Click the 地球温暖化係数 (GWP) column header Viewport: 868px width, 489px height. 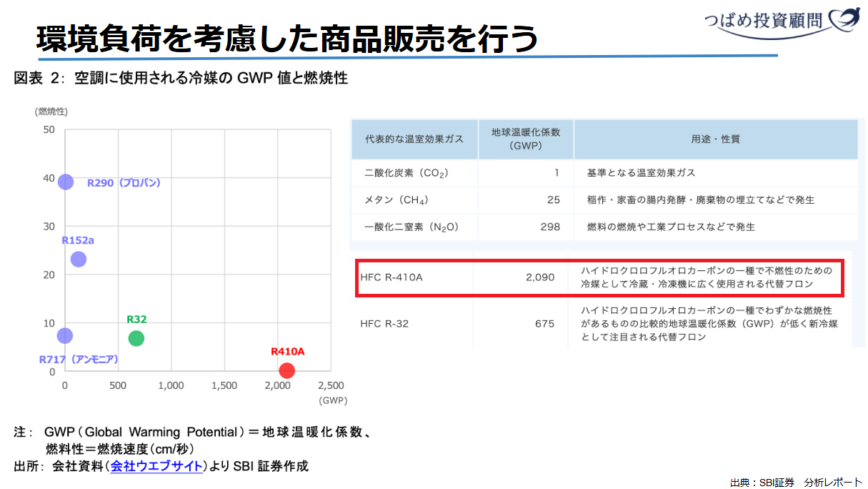pyautogui.click(x=526, y=139)
